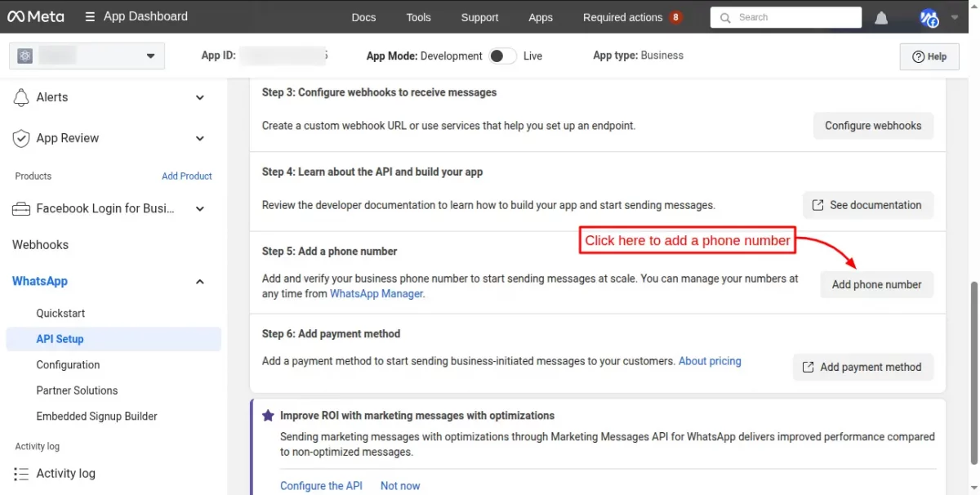
Task: Open the WhatsApp Manager link
Action: [376, 294]
